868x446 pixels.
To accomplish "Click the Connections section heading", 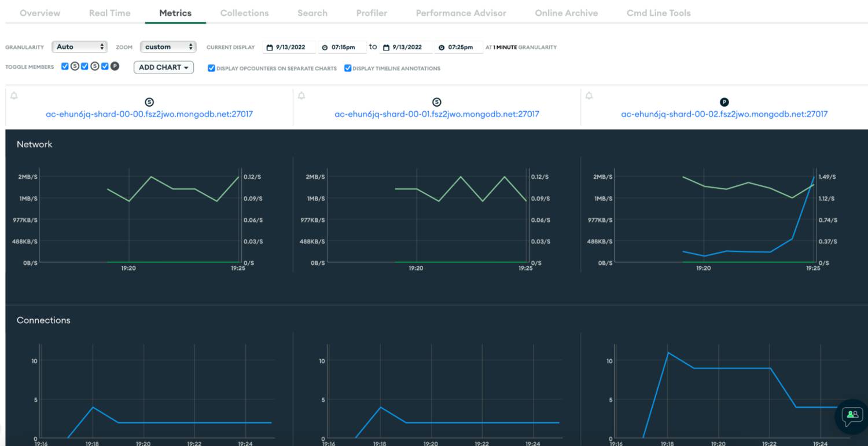I will [x=43, y=320].
